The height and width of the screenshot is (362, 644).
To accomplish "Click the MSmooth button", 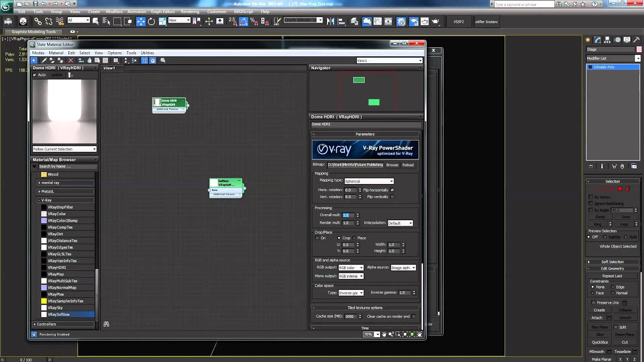I will [597, 351].
